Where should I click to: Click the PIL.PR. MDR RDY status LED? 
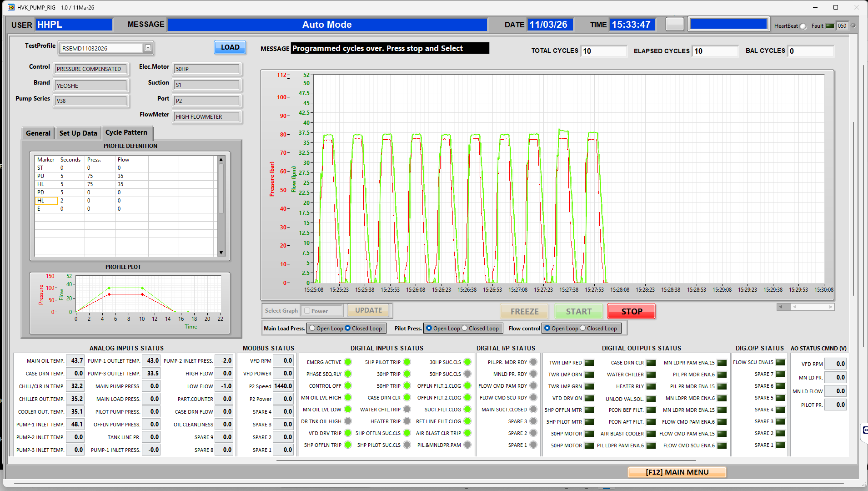[x=533, y=362]
